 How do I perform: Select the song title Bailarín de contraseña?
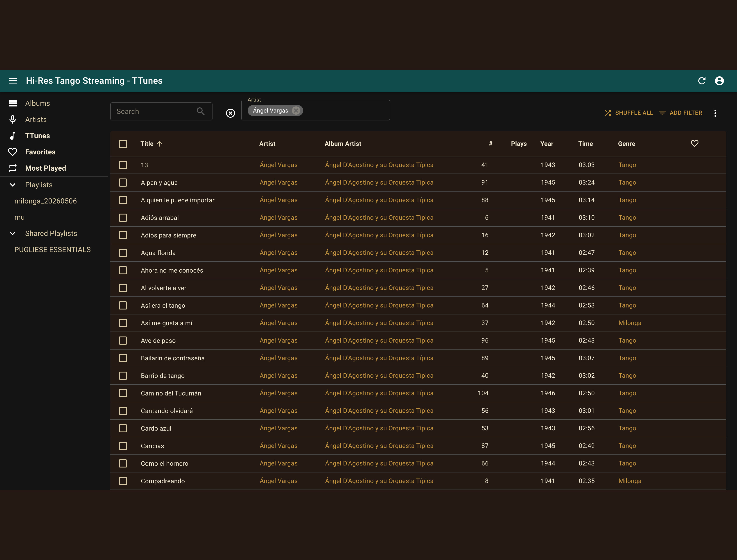(x=173, y=358)
